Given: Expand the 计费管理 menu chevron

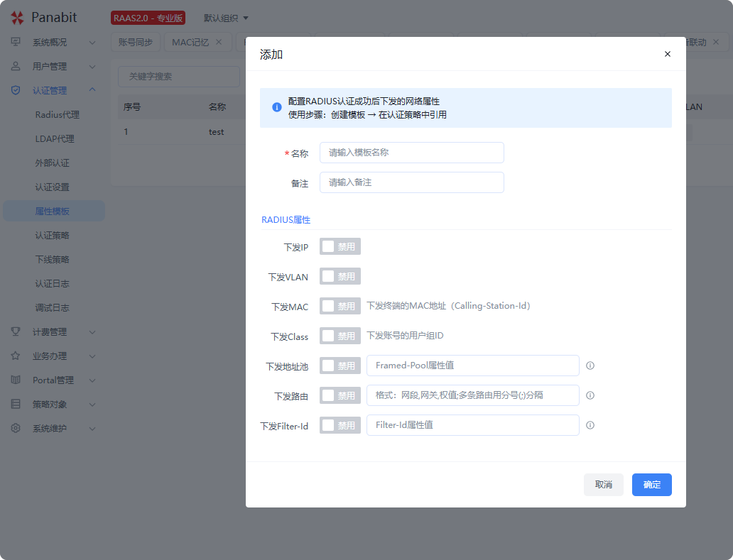Looking at the screenshot, I should click(92, 332).
